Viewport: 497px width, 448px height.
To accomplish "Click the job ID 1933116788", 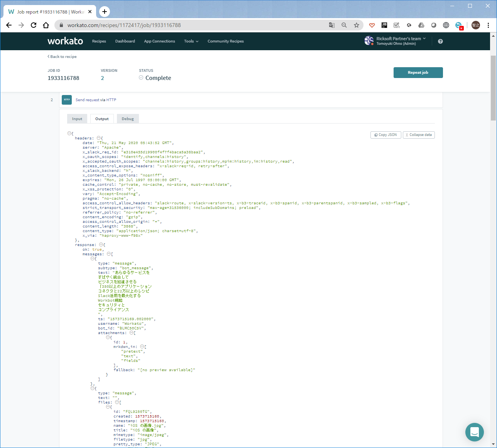I will (63, 78).
